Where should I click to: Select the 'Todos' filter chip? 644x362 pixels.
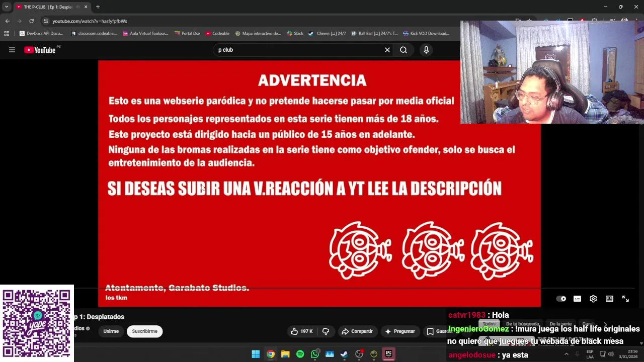[490, 324]
